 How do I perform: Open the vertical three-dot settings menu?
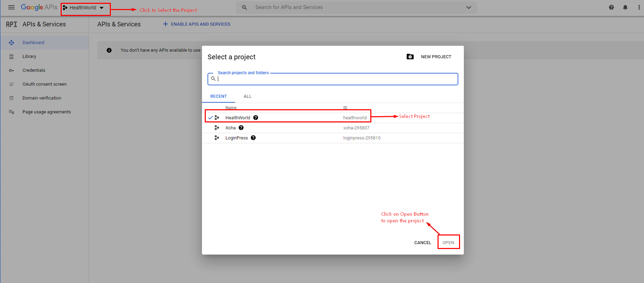point(639,7)
